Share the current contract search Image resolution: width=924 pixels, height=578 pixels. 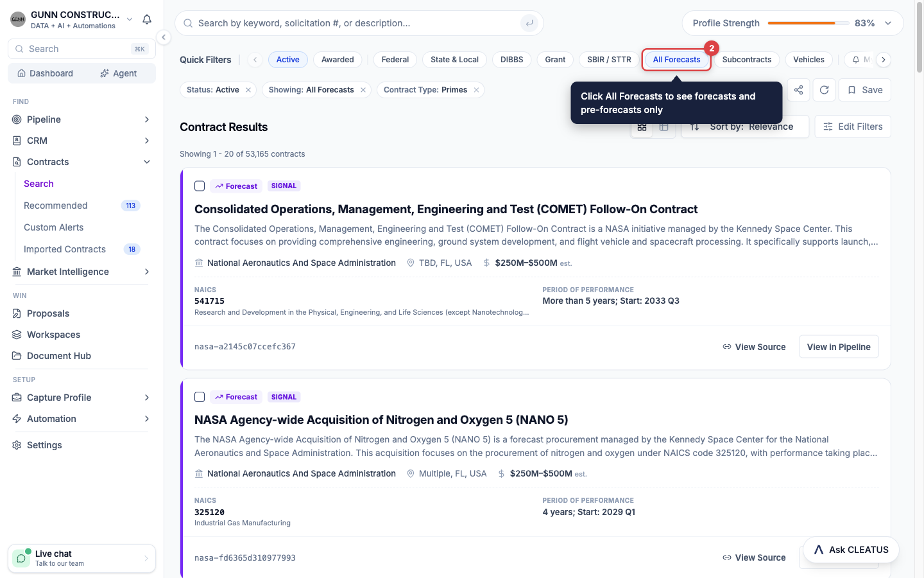798,90
